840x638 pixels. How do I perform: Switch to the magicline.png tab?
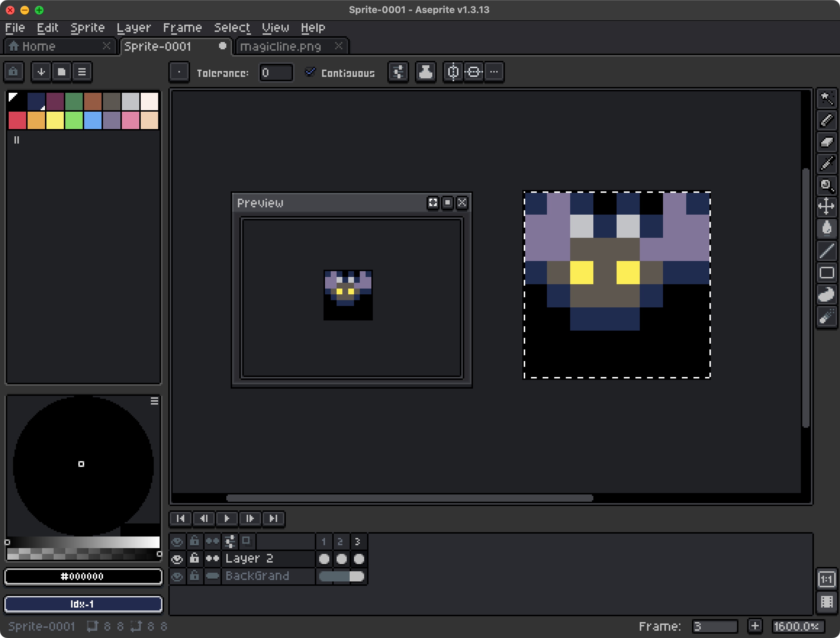point(281,46)
